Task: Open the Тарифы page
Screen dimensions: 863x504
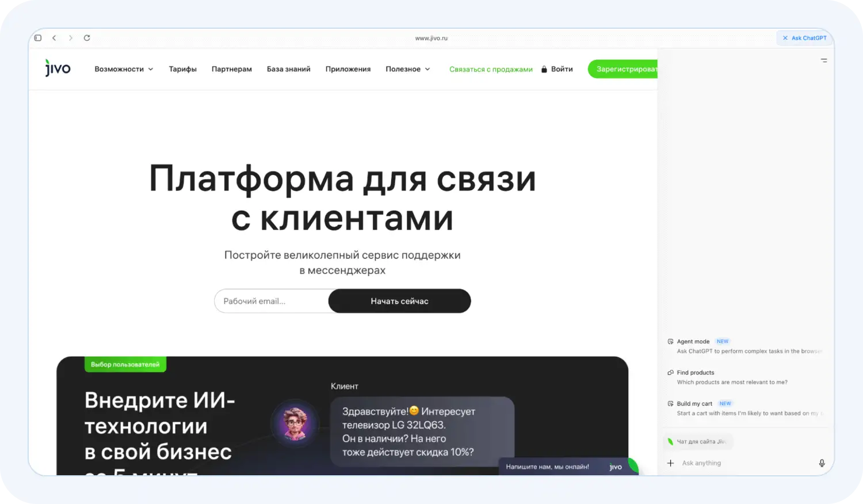Action: click(x=182, y=69)
